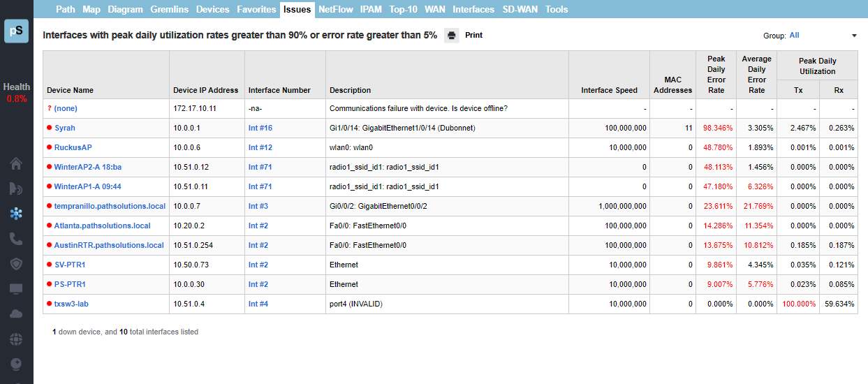This screenshot has height=384, width=868.
Task: Open the home icon in sidebar
Action: point(16,164)
